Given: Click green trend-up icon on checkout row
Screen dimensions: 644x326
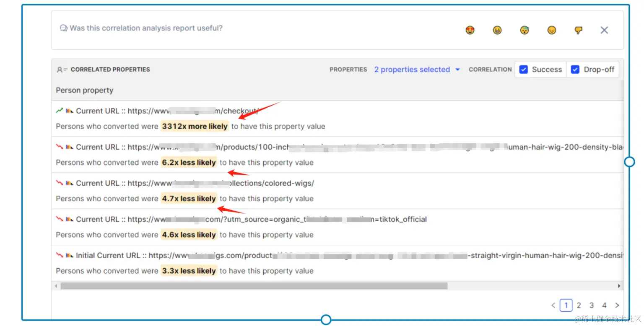Looking at the screenshot, I should click(x=60, y=111).
